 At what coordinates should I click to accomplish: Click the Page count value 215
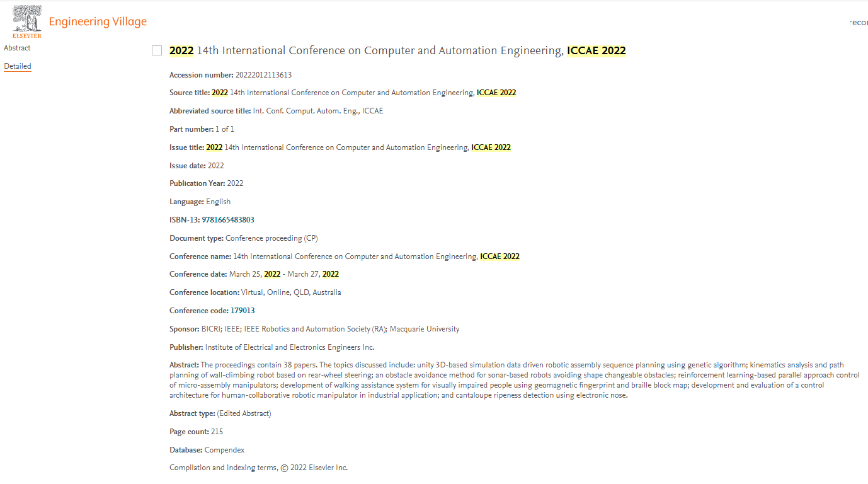pos(217,432)
